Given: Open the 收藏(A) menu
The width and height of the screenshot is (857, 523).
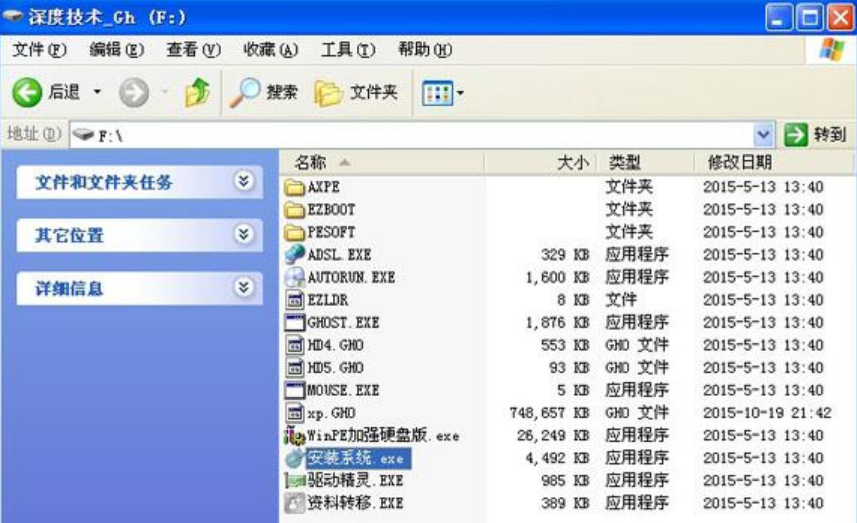Looking at the screenshot, I should 271,50.
